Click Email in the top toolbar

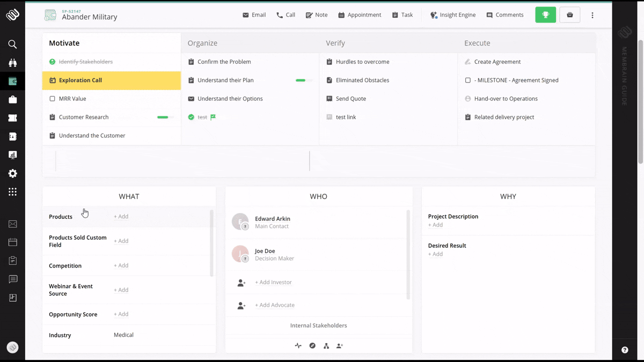[254, 15]
